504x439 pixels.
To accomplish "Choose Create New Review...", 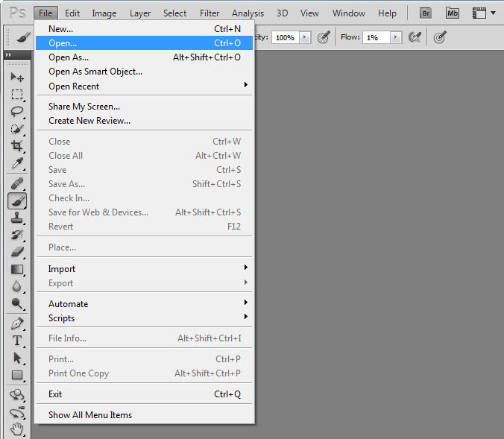I will pos(144,121).
